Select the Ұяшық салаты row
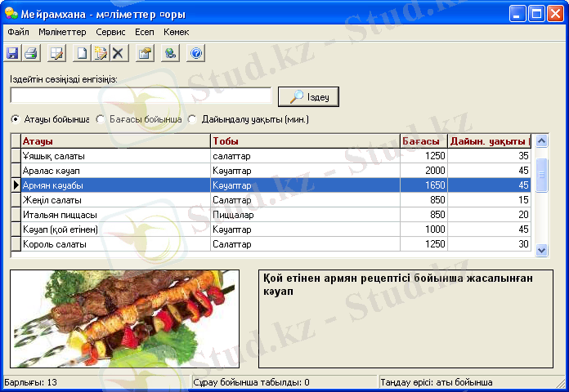 pos(271,156)
